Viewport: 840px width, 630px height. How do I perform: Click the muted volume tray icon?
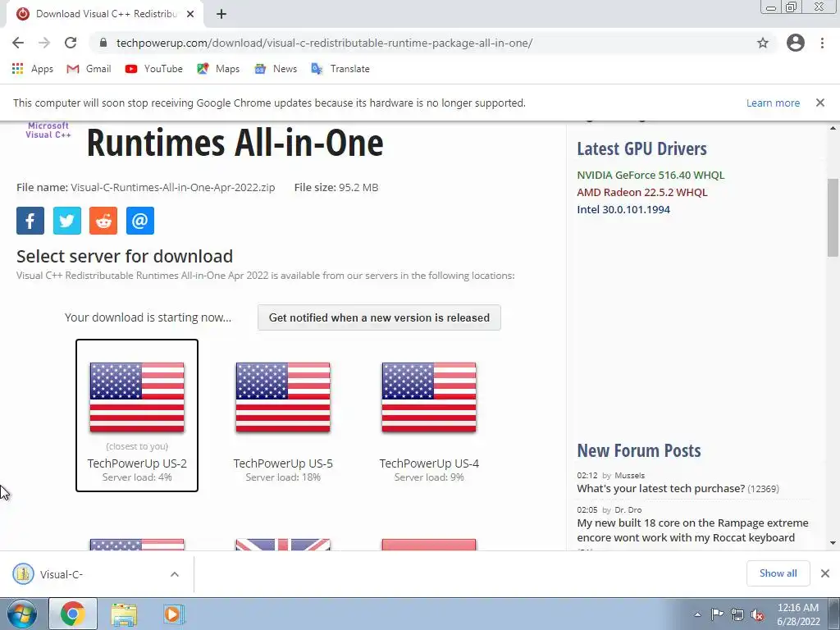pyautogui.click(x=757, y=614)
